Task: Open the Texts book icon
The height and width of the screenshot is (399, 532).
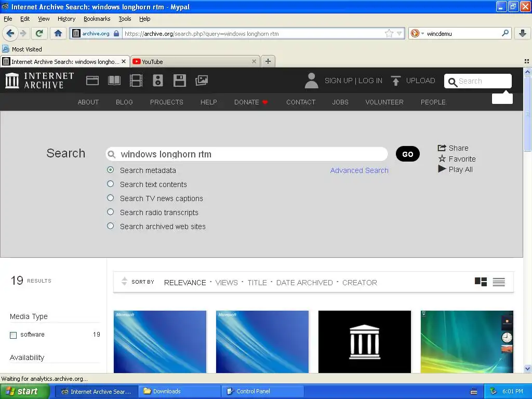Action: (114, 81)
